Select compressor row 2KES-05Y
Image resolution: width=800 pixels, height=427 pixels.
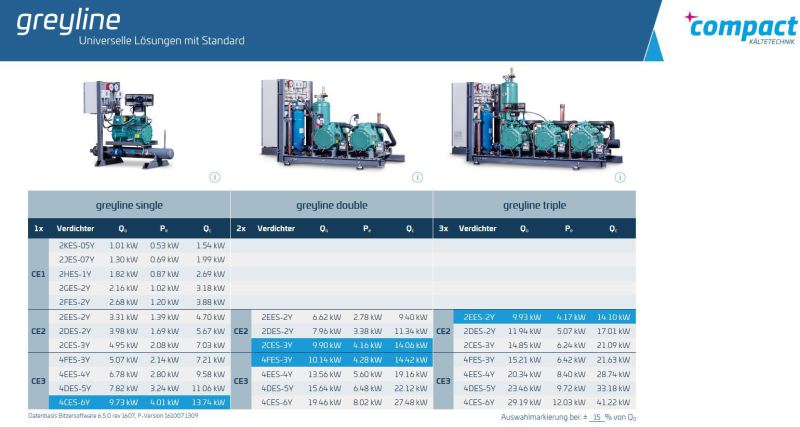click(139, 245)
